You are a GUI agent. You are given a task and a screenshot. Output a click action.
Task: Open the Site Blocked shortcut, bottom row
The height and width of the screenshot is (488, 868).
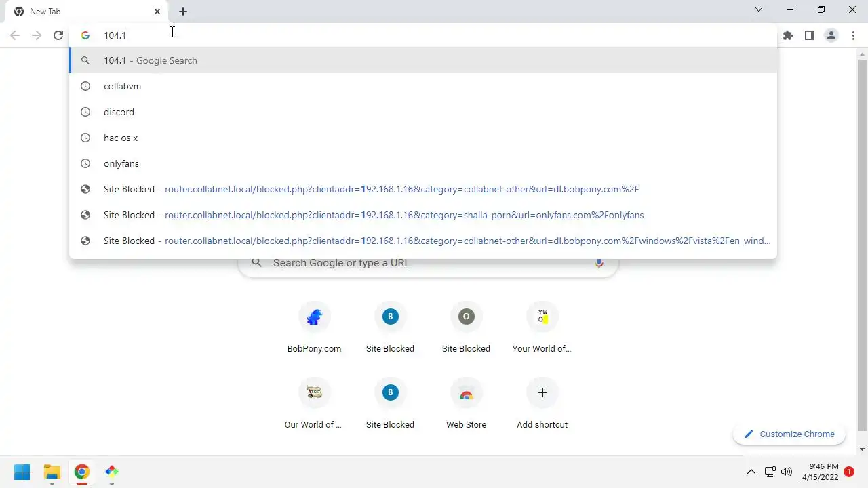pos(390,405)
